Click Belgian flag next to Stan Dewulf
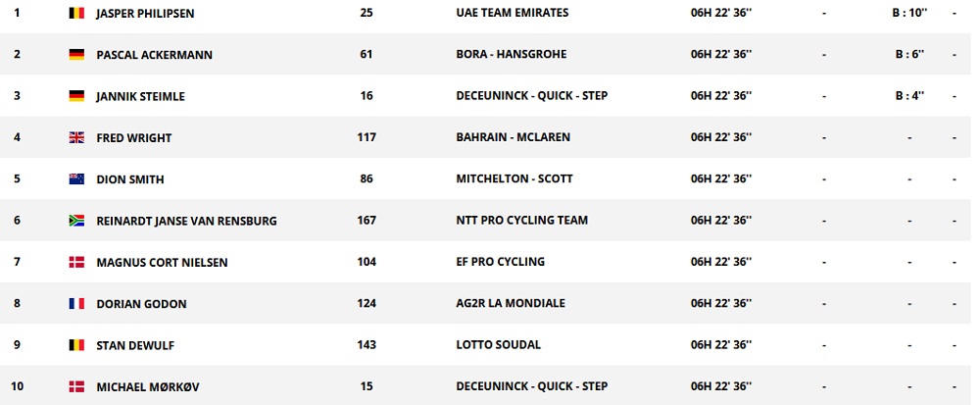The height and width of the screenshot is (405, 980). (x=75, y=345)
